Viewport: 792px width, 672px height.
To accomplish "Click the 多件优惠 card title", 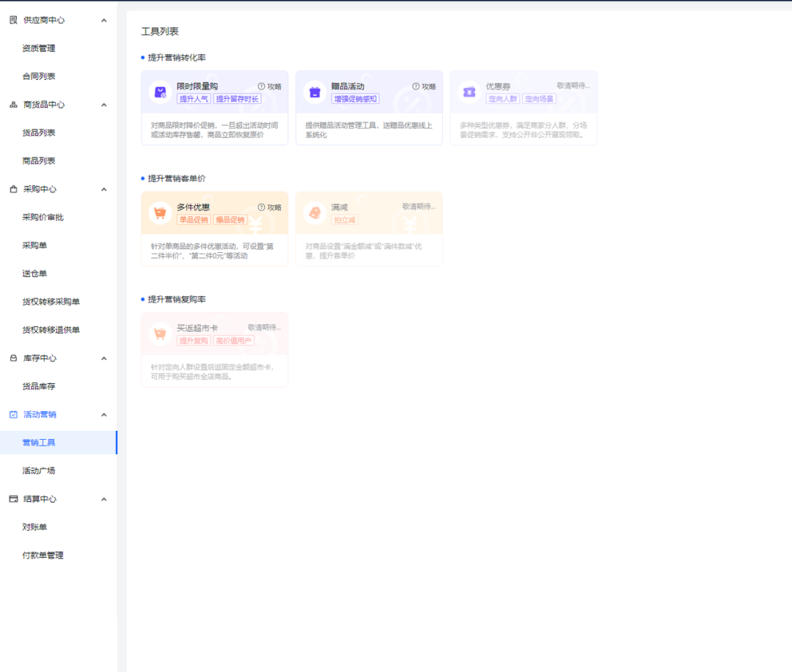I will (193, 207).
